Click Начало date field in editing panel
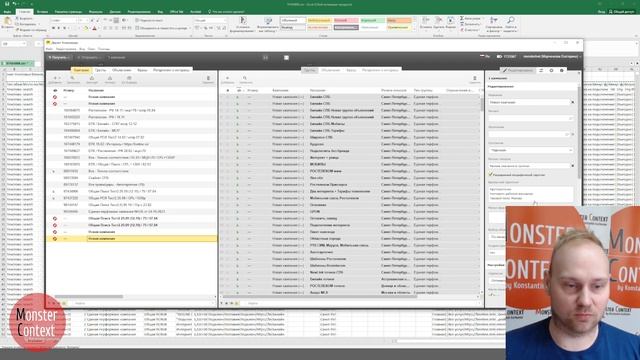Screen dimensions: 640x360 point(531,118)
